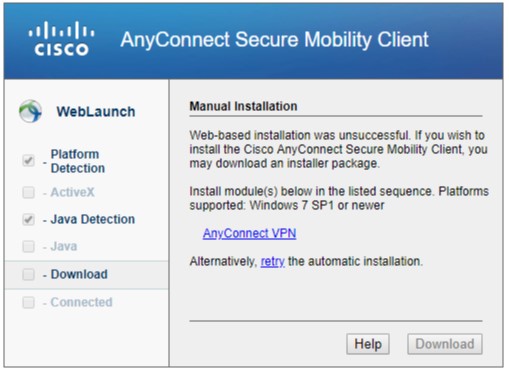
Task: Toggle the Java step checkbox
Action: coord(28,247)
